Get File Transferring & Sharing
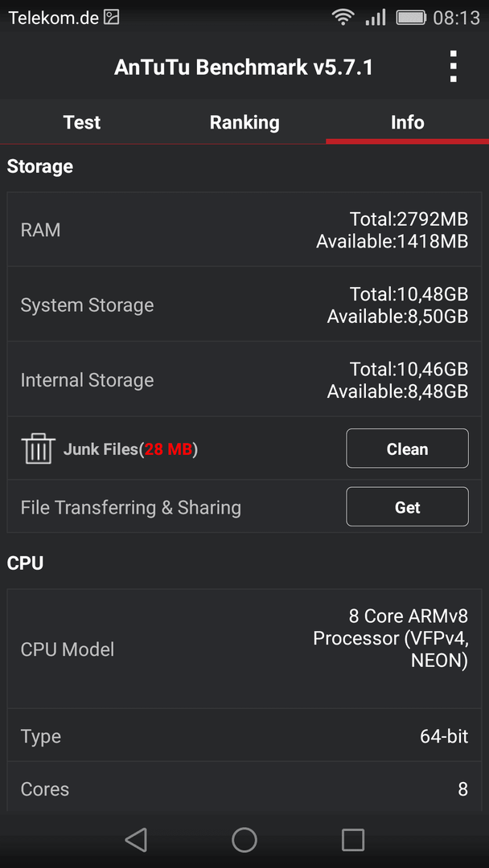This screenshot has width=489, height=868. 407,506
